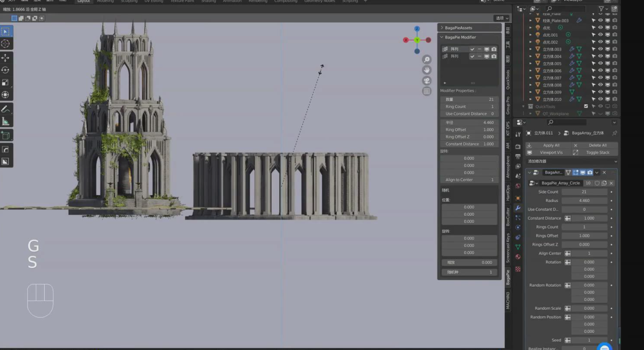Select the Add Cube tool
The image size is (644, 350).
coord(5,136)
